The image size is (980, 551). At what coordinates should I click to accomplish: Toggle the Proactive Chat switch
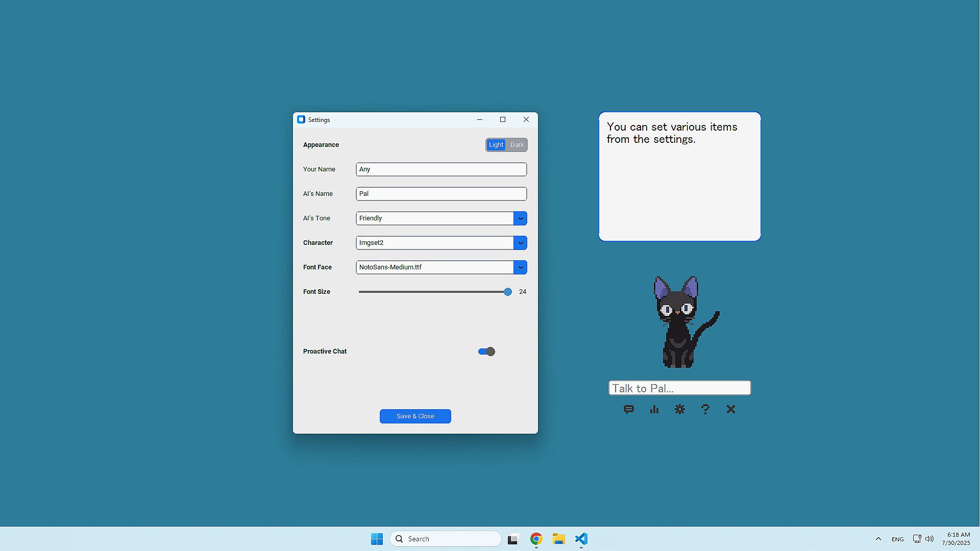(x=486, y=352)
